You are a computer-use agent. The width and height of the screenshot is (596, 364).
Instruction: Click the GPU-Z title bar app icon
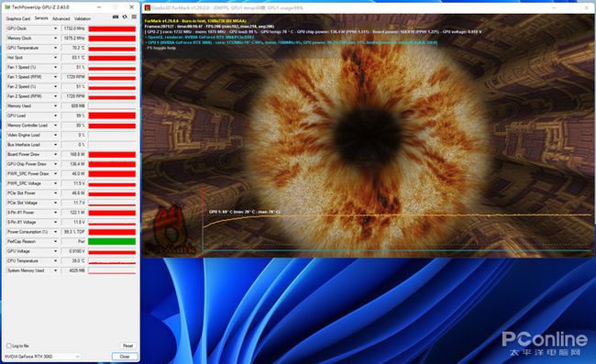coord(7,7)
